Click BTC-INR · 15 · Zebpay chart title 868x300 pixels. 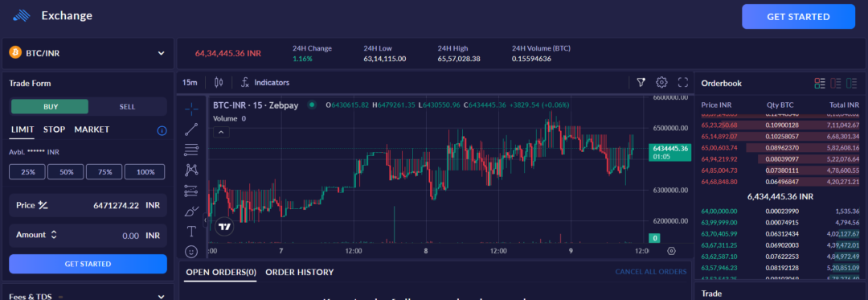click(x=256, y=105)
